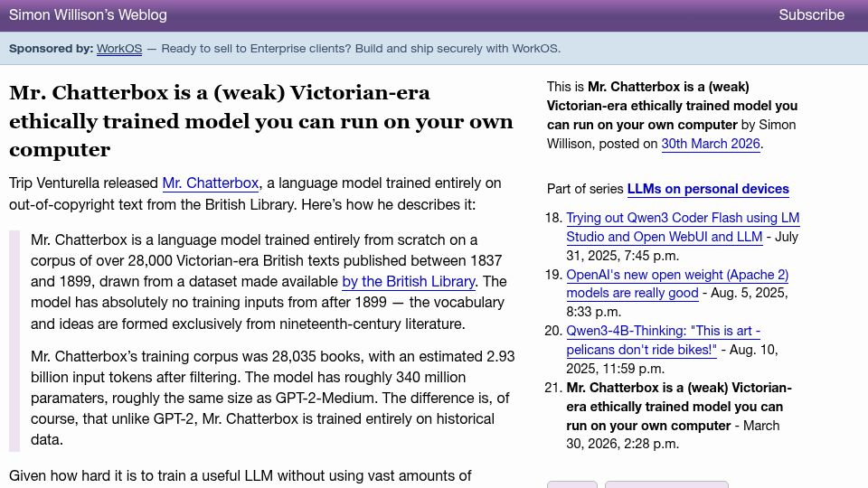Open the 'by the British Library' link
868x488 pixels.
409,282
